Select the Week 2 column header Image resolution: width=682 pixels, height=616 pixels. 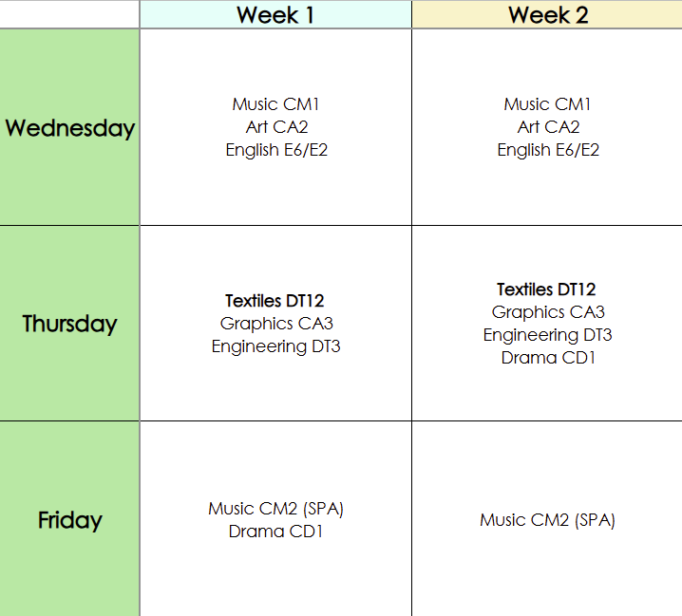coord(547,15)
